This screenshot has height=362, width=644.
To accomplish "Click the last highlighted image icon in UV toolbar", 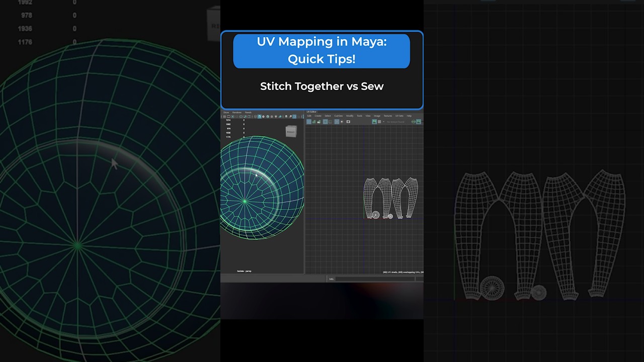I will click(x=419, y=122).
